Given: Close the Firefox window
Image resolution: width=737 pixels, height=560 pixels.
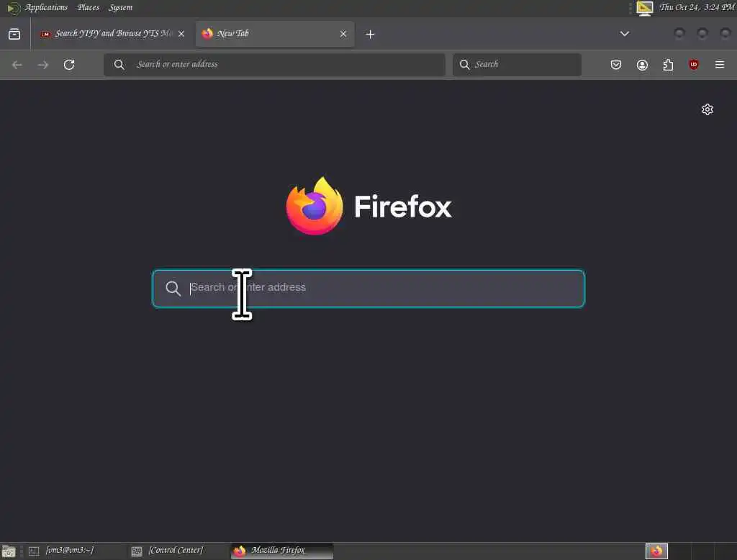Looking at the screenshot, I should tap(725, 33).
